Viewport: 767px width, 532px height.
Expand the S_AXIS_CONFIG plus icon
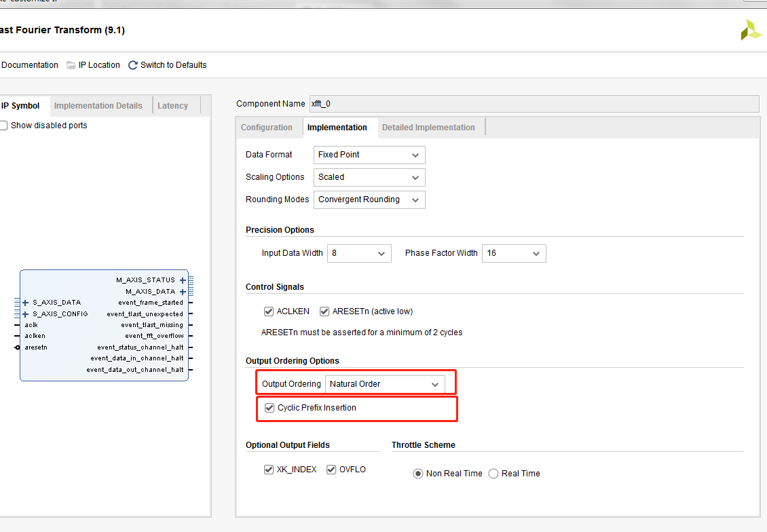tap(25, 314)
